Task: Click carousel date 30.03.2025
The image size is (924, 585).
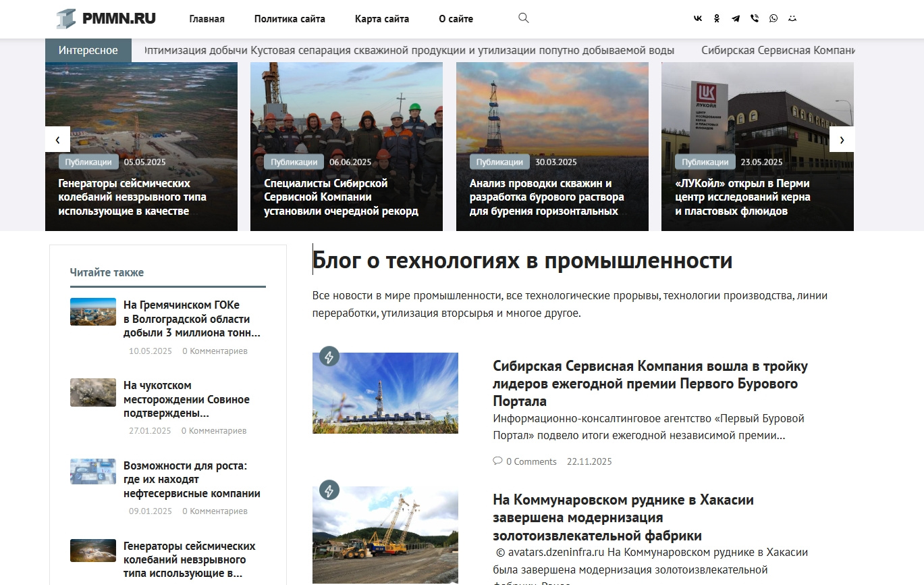Action: [x=556, y=162]
